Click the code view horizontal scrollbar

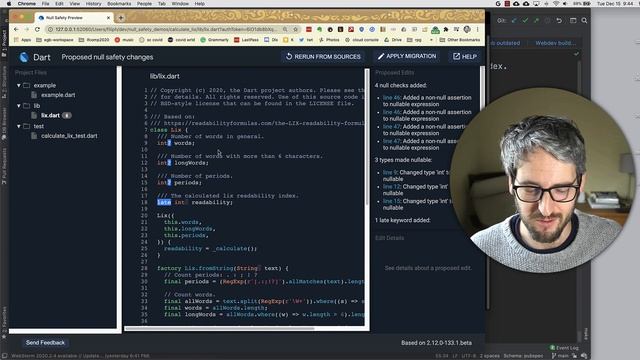220,328
